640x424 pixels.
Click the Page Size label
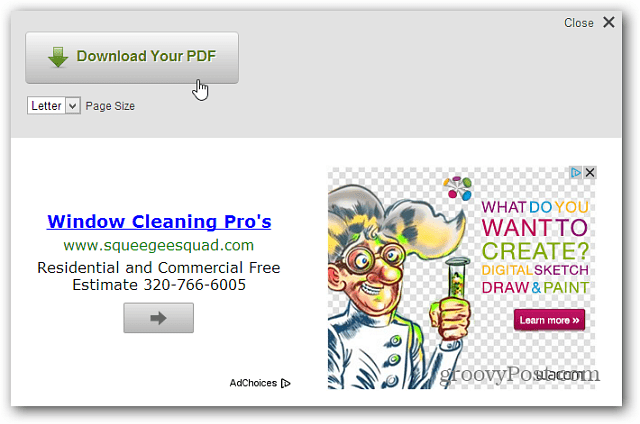click(110, 106)
